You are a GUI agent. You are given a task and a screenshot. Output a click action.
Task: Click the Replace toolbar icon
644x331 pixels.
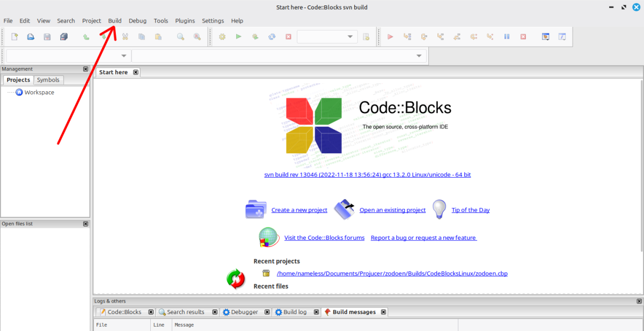tap(197, 37)
